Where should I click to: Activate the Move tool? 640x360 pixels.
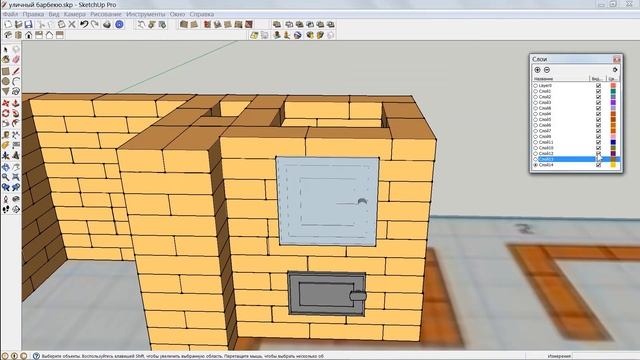click(x=5, y=103)
